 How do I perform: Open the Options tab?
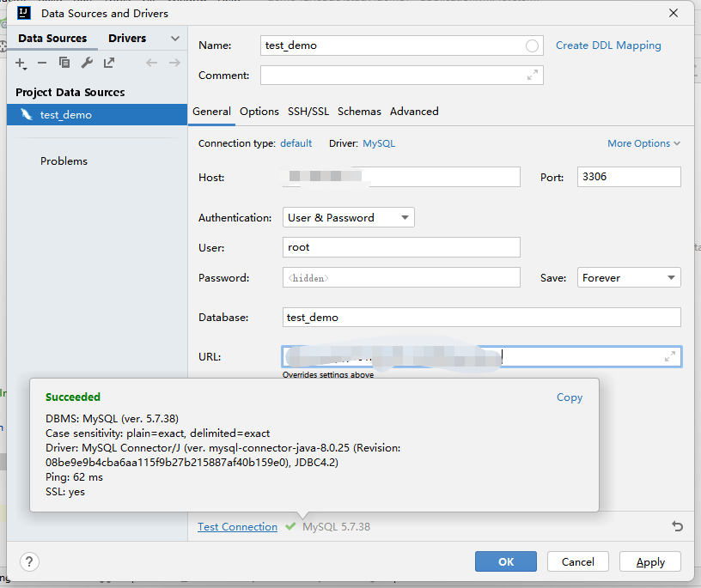(259, 112)
